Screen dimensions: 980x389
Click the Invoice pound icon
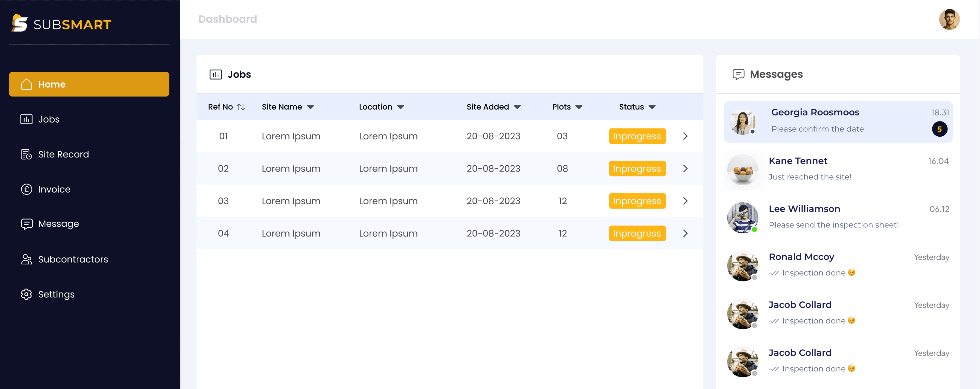[x=26, y=189]
